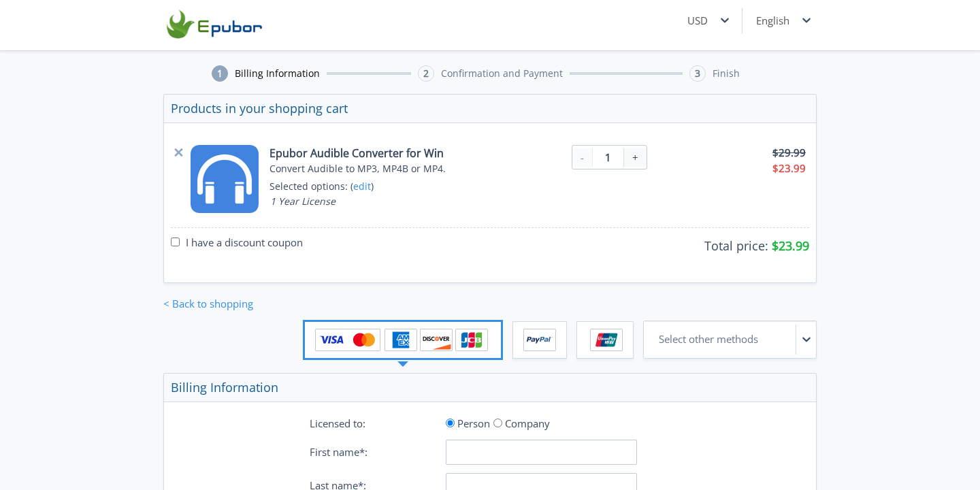The height and width of the screenshot is (490, 980).
Task: Select the Mastercard icon
Action: point(363,340)
